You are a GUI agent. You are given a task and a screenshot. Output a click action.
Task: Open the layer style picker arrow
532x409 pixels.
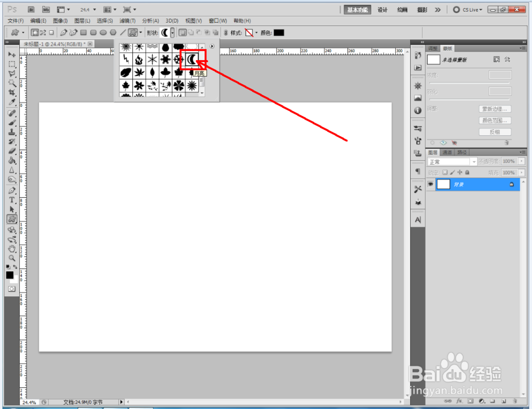click(256, 33)
